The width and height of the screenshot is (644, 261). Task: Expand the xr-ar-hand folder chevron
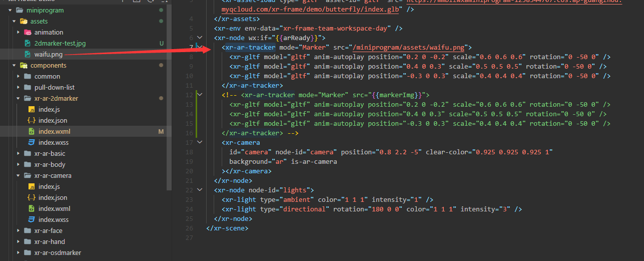coord(18,241)
